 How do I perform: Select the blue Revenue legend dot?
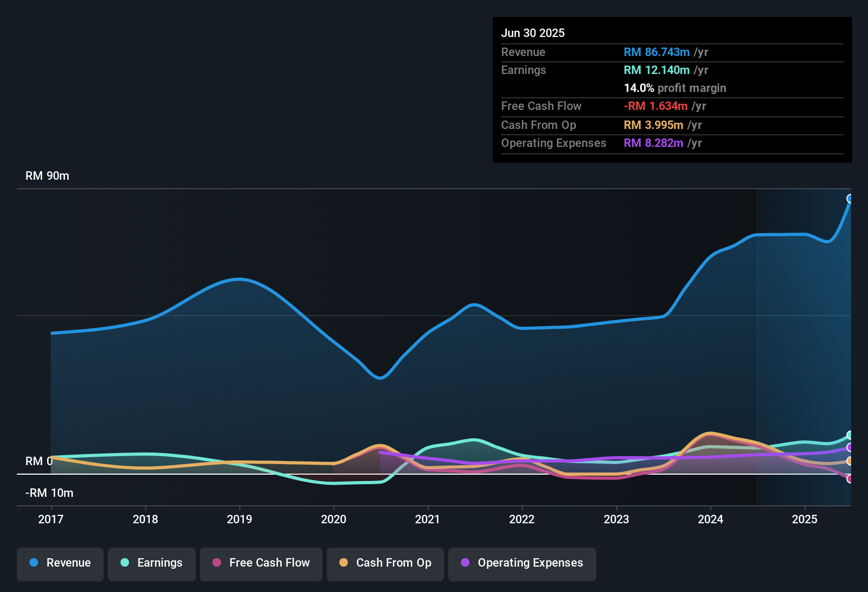[33, 563]
